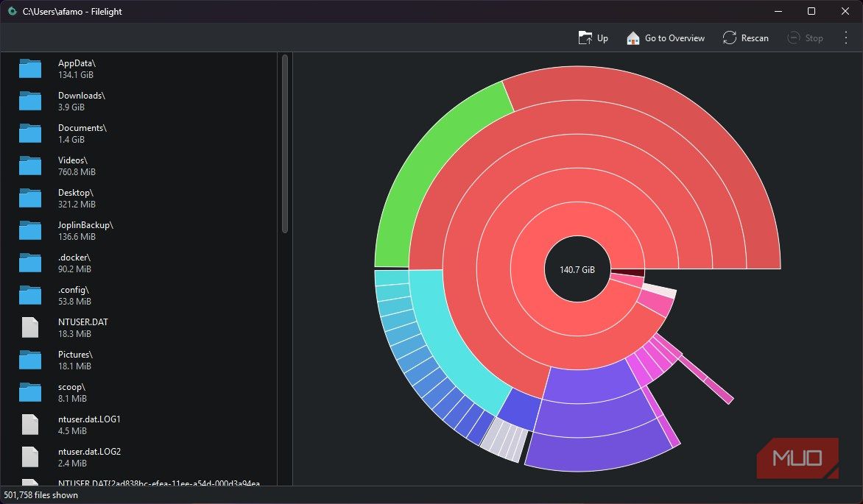Close the Filelight window

[x=845, y=11]
